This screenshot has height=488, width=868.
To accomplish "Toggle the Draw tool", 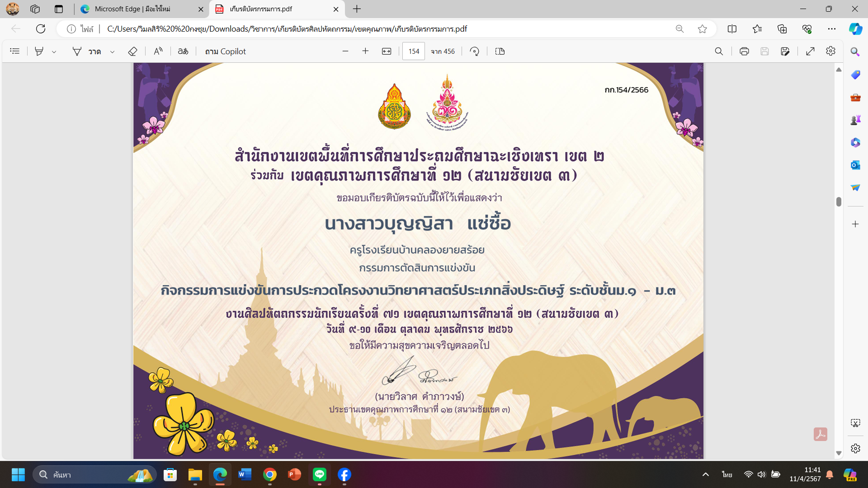I will tap(87, 52).
